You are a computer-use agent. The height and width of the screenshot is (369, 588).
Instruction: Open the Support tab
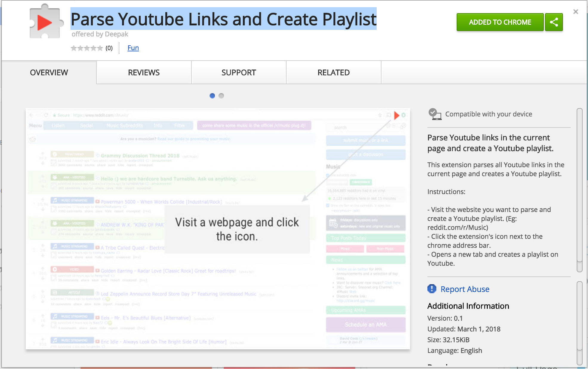[x=239, y=73]
